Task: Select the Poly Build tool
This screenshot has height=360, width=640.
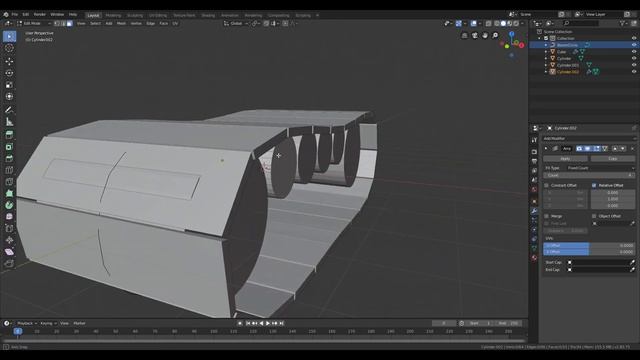Action: [x=9, y=193]
